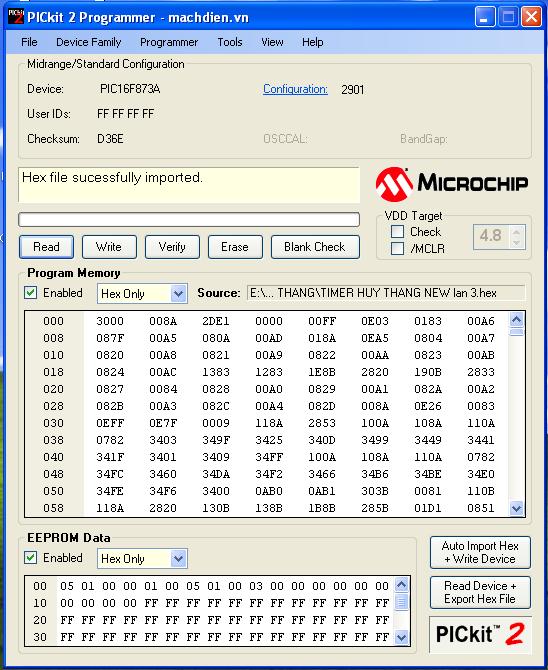This screenshot has width=548, height=670.
Task: Open the Programmer menu
Action: point(169,42)
